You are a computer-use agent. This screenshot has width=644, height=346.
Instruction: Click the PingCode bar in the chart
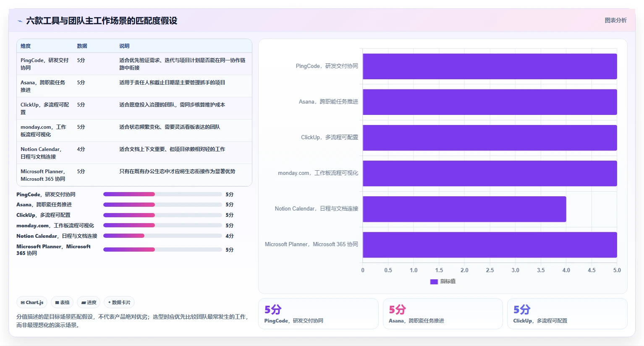490,66
